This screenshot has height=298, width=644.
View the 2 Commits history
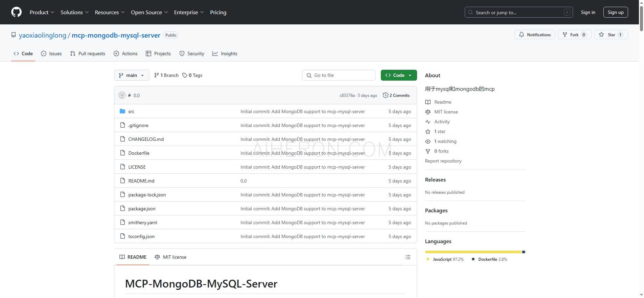coord(396,95)
